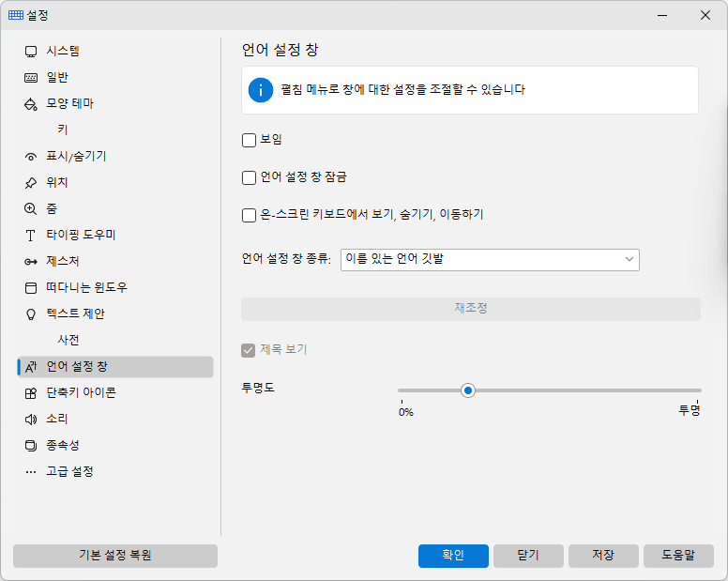Click the 텍스트 제안 lightbulb icon
This screenshot has height=581, width=728.
tap(31, 314)
